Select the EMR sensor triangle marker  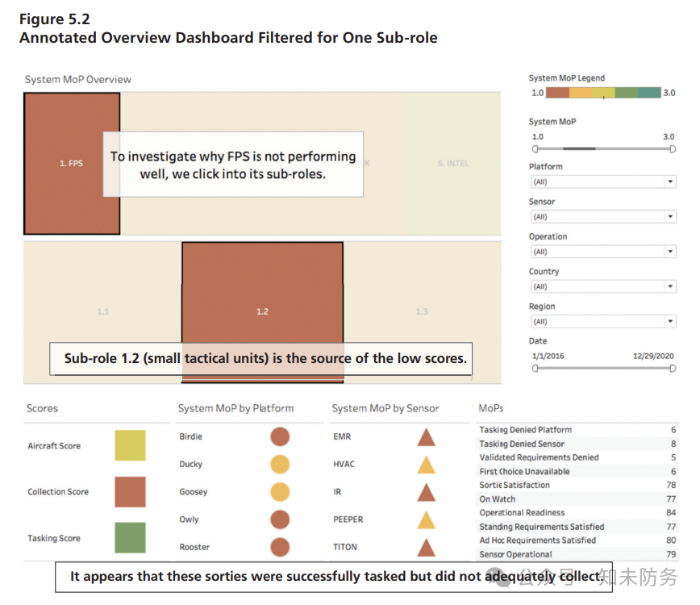[427, 437]
